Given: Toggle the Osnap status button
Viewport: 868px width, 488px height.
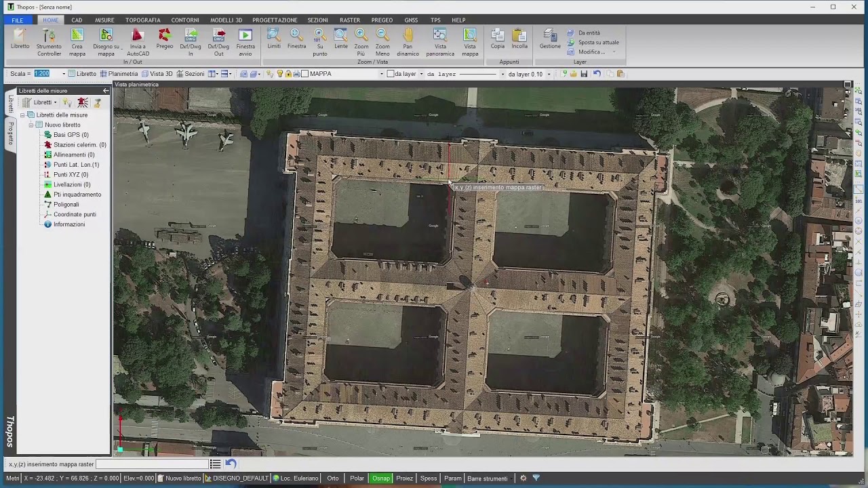Looking at the screenshot, I should [381, 479].
